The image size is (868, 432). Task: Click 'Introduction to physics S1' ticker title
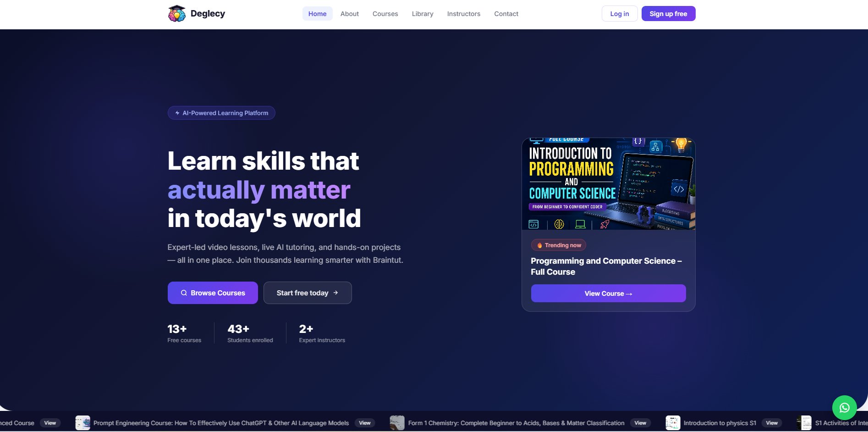click(x=720, y=423)
